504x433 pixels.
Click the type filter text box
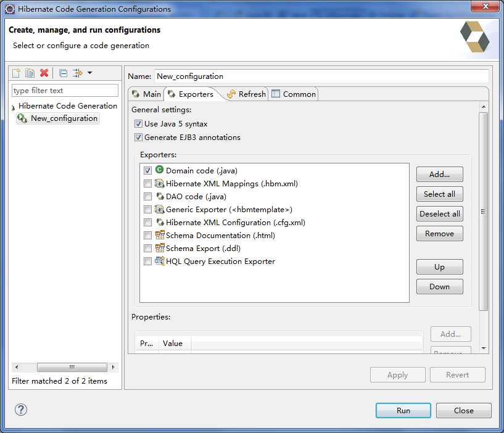click(x=65, y=91)
